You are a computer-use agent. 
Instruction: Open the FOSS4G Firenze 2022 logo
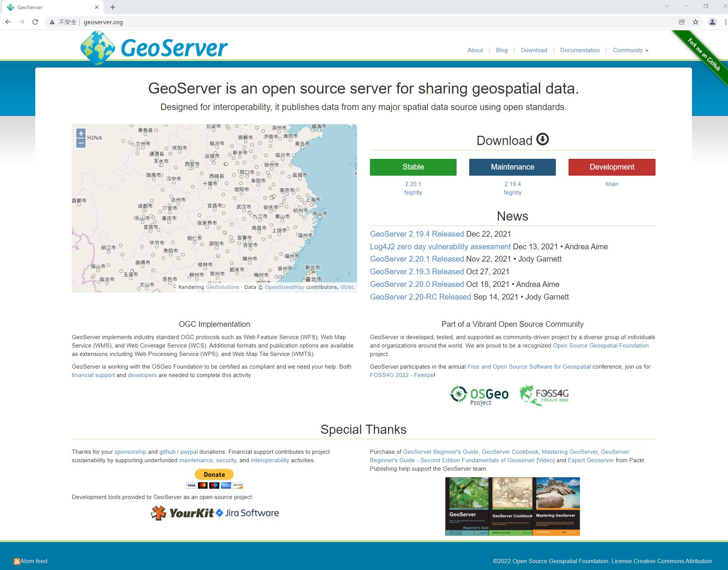click(544, 395)
